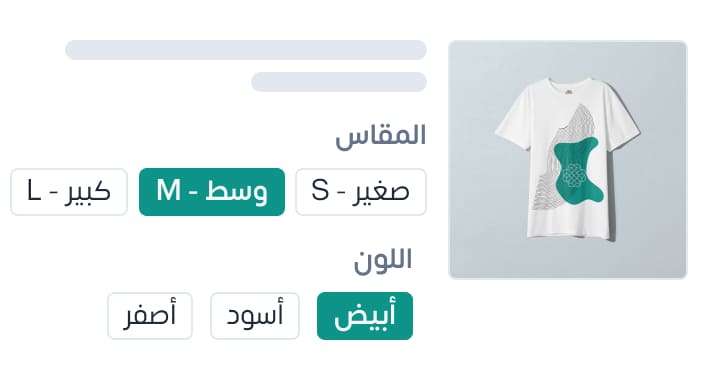Click the short subtitle placeholder bar

339,82
